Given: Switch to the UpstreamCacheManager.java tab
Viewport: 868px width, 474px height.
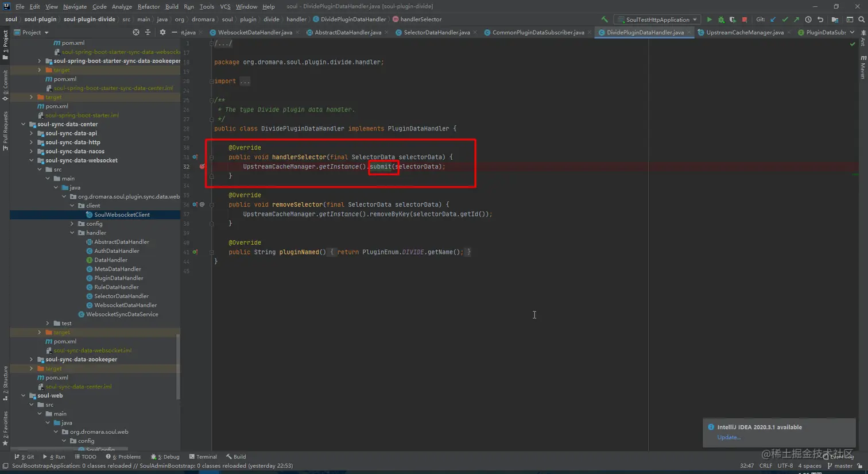Looking at the screenshot, I should (x=745, y=33).
